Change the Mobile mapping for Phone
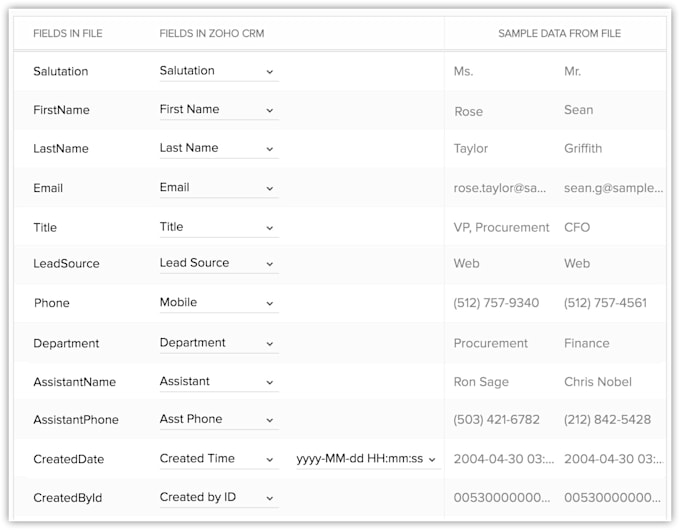Viewport: 680px width, 530px height. pyautogui.click(x=219, y=303)
